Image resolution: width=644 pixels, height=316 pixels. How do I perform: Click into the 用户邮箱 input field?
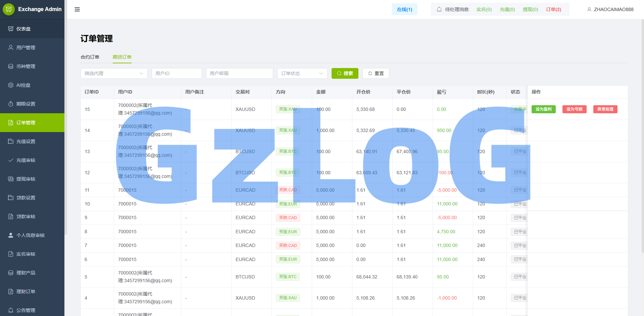click(239, 73)
